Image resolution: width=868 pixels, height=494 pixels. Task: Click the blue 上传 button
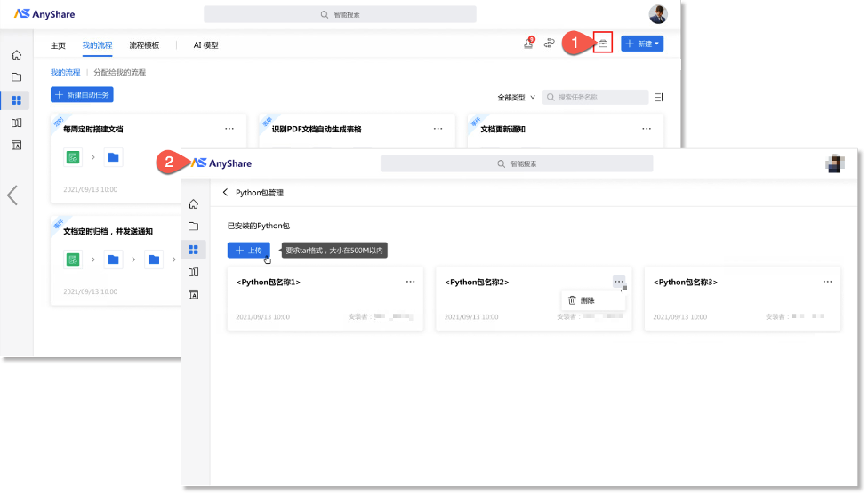249,251
